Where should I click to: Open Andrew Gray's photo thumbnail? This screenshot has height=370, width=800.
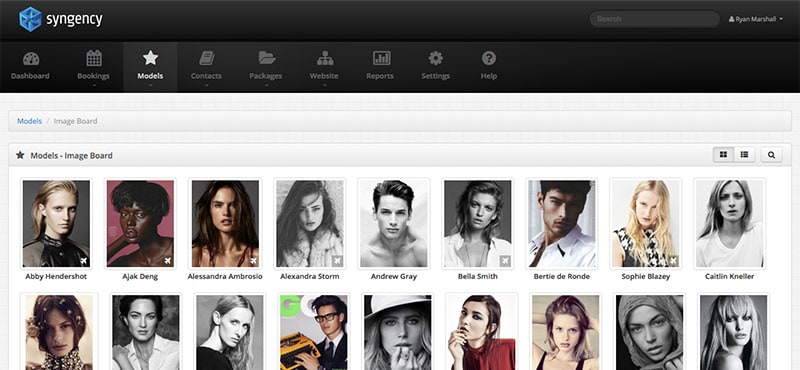point(393,224)
